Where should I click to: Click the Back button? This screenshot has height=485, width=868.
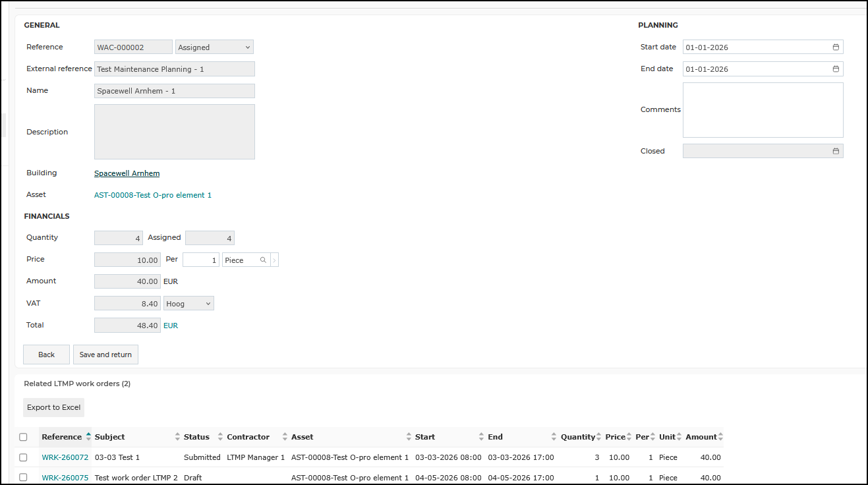pyautogui.click(x=46, y=355)
